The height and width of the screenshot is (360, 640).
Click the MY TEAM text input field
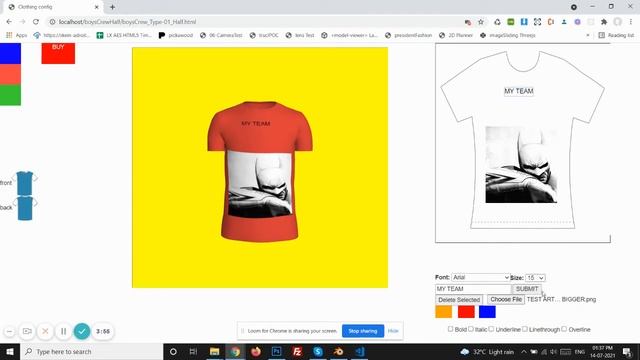click(473, 289)
